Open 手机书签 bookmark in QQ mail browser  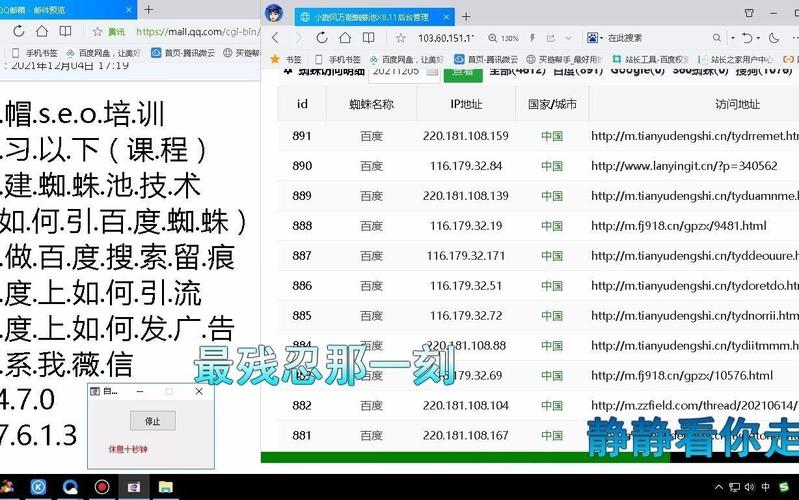(x=35, y=52)
